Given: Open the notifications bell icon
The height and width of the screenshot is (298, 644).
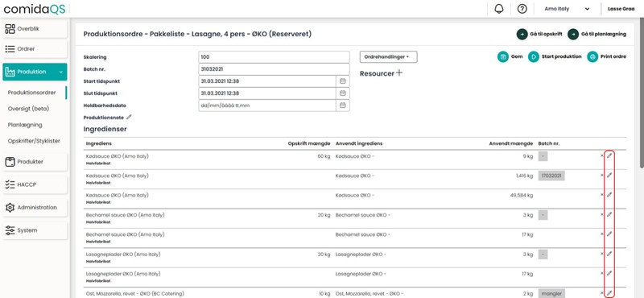Looking at the screenshot, I should point(499,9).
